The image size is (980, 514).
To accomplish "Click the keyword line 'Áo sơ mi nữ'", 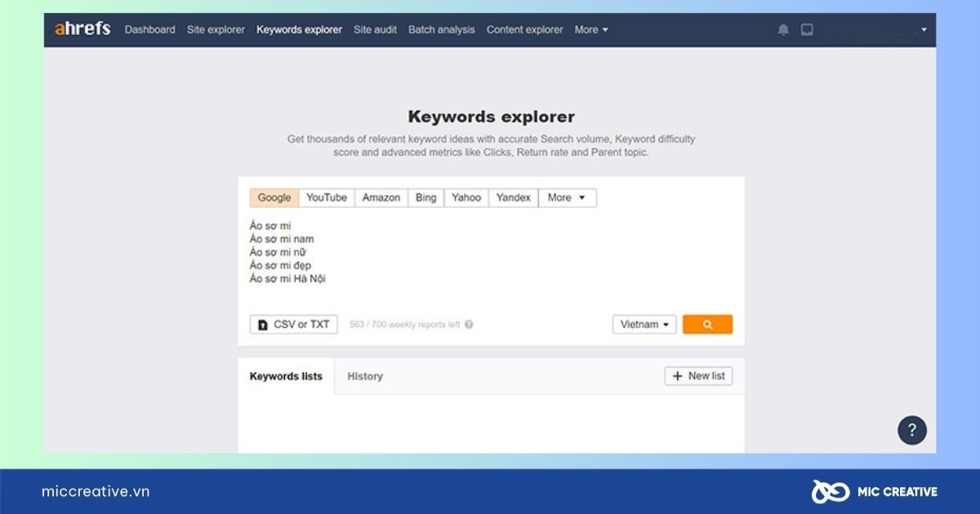I will tap(278, 252).
